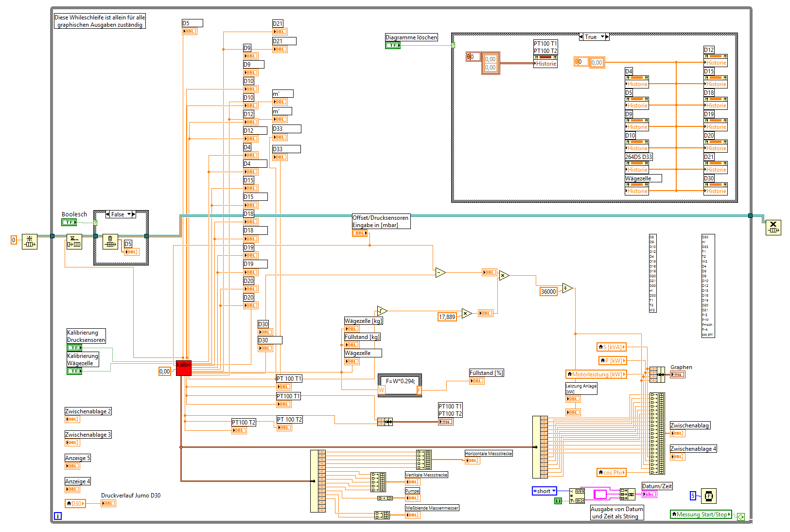Select the P [kW] local variable
790x532 pixels.
click(x=612, y=361)
